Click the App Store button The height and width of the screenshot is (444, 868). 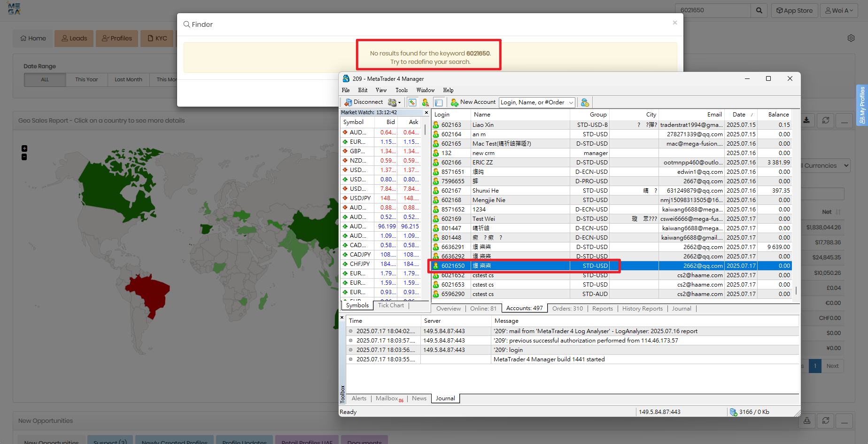coord(794,10)
